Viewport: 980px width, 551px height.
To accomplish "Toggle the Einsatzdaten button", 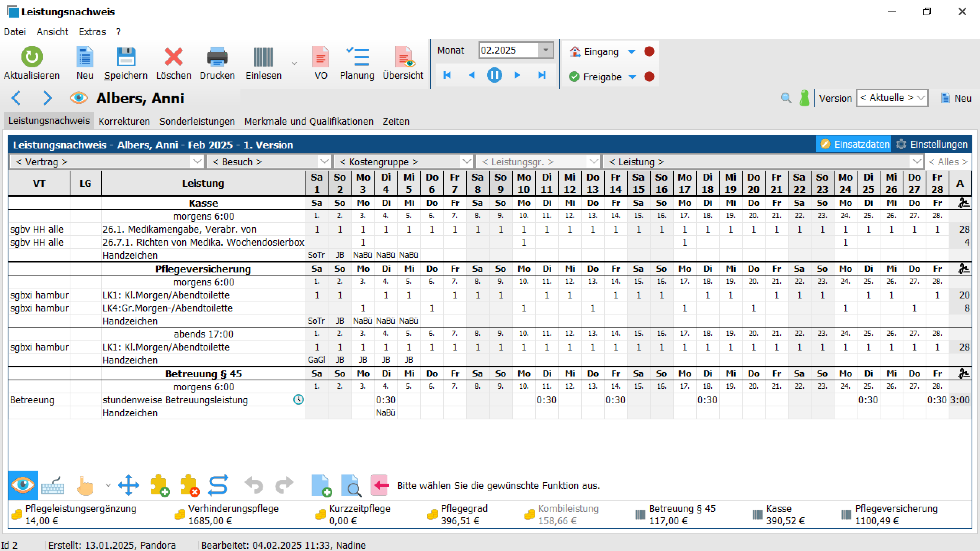I will (854, 144).
